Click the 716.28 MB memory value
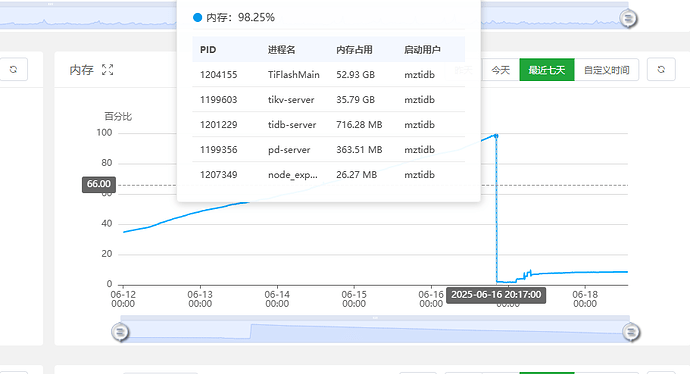The width and height of the screenshot is (690, 374). coord(359,125)
